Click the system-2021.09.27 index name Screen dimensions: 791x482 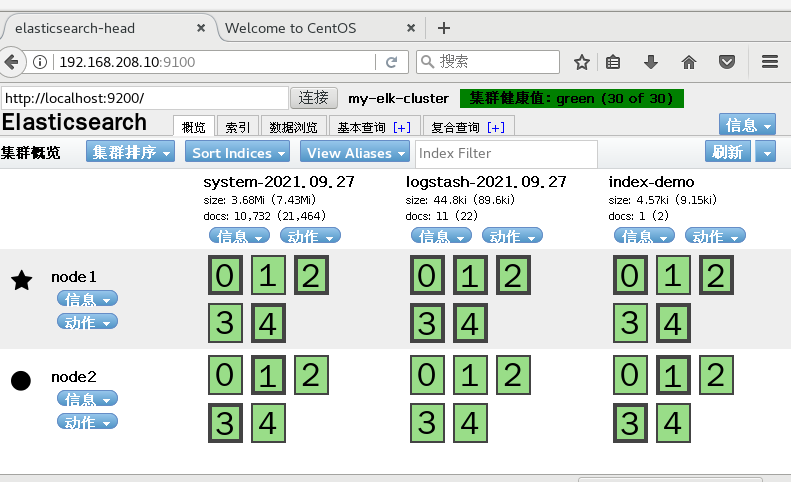(x=279, y=182)
